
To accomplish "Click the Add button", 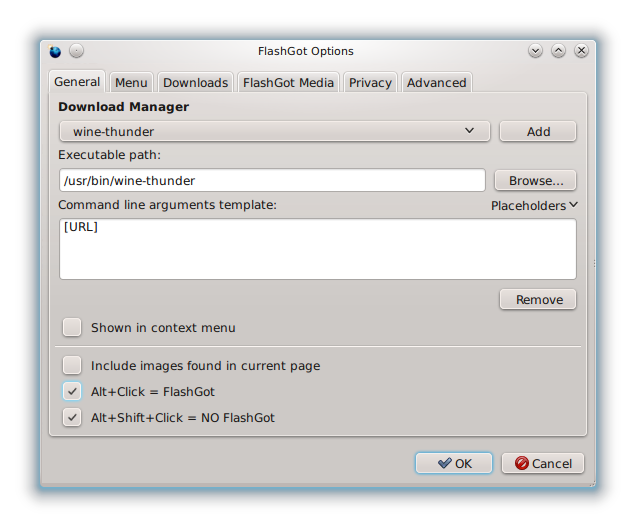I will pos(538,131).
